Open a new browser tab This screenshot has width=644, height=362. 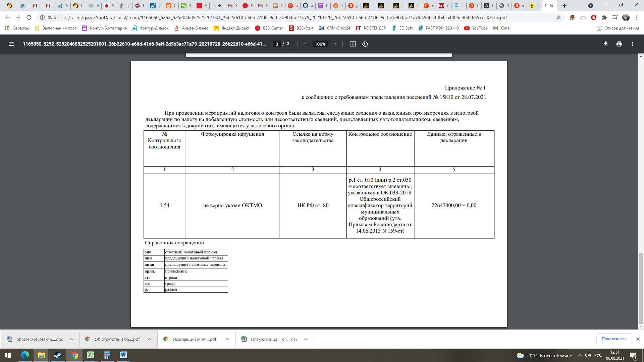click(565, 6)
